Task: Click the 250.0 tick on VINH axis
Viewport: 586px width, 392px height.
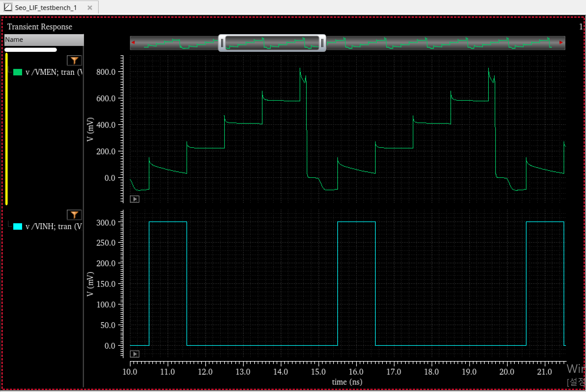Action: coord(106,243)
